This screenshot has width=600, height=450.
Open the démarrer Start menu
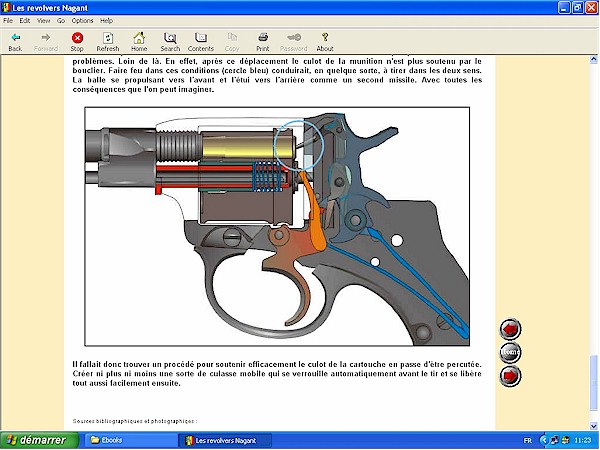[x=39, y=440]
